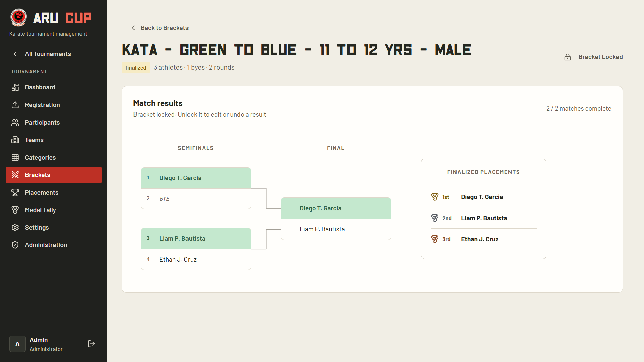Click the Administration shield icon

click(x=15, y=245)
